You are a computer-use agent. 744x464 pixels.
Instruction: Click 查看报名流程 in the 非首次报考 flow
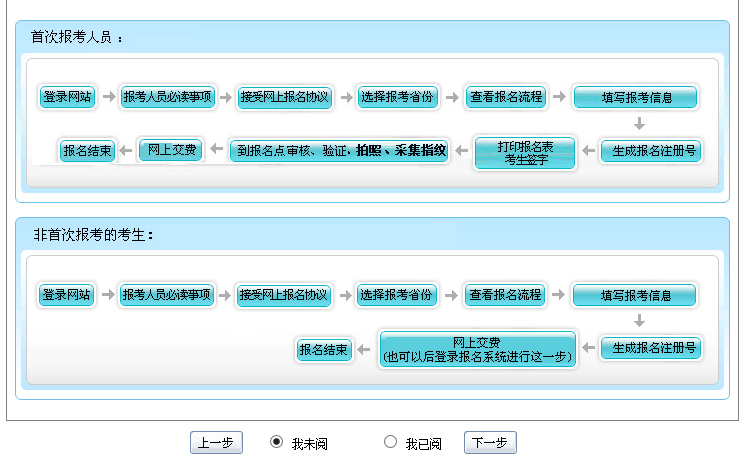505,295
